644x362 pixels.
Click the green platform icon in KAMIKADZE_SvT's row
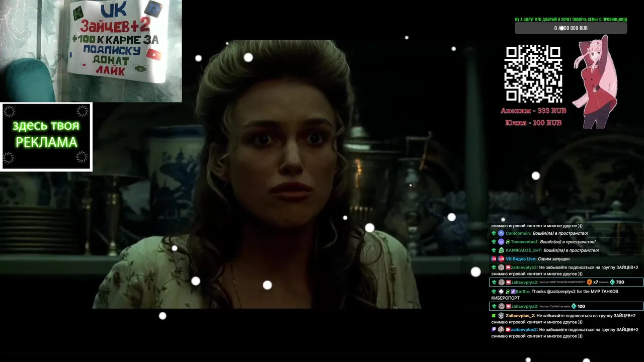point(494,250)
